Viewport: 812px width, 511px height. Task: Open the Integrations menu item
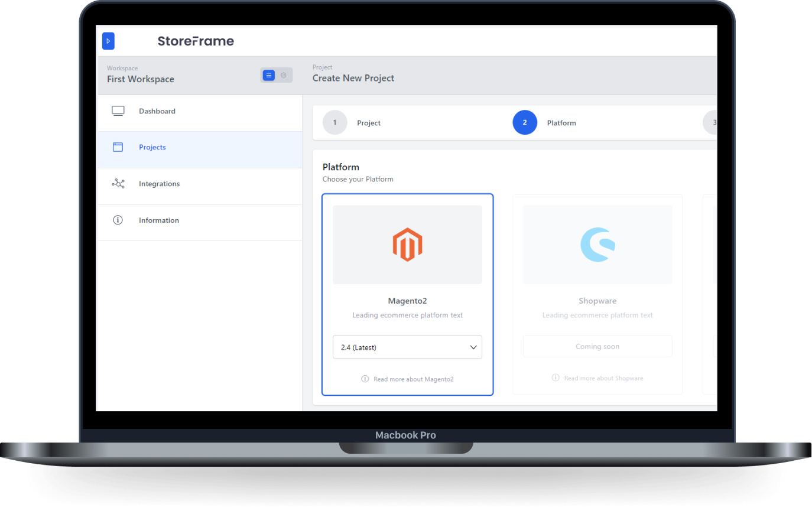tap(199, 186)
